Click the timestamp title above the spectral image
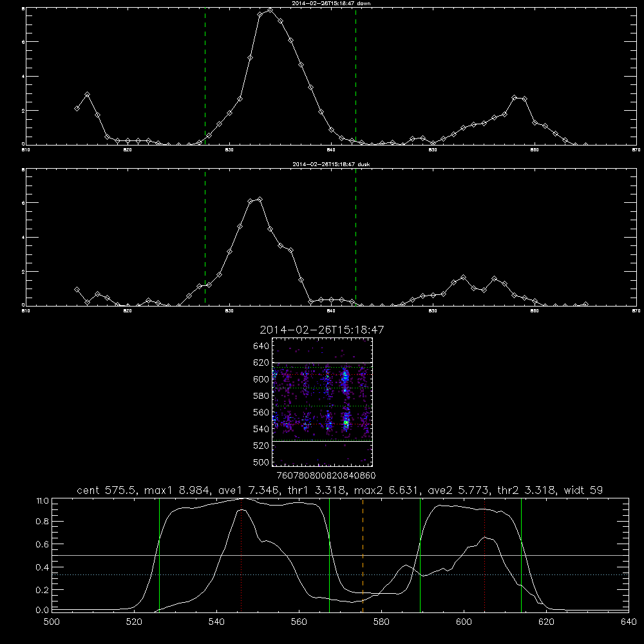Image resolution: width=644 pixels, height=644 pixels. [321, 330]
